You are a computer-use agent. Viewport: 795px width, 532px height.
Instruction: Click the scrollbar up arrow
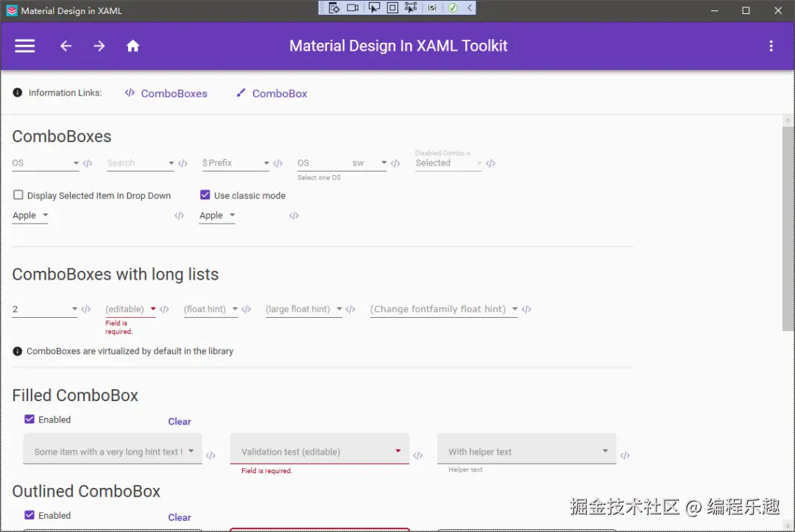tap(788, 121)
